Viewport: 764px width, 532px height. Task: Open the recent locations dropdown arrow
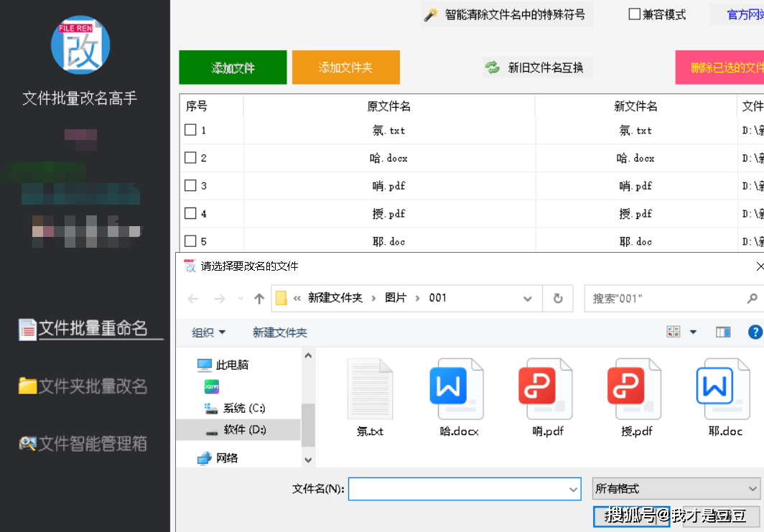click(241, 299)
